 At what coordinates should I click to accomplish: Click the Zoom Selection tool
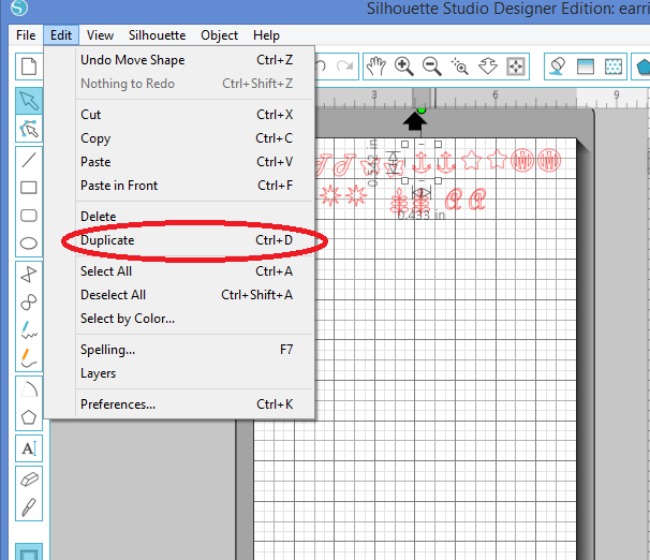point(459,66)
